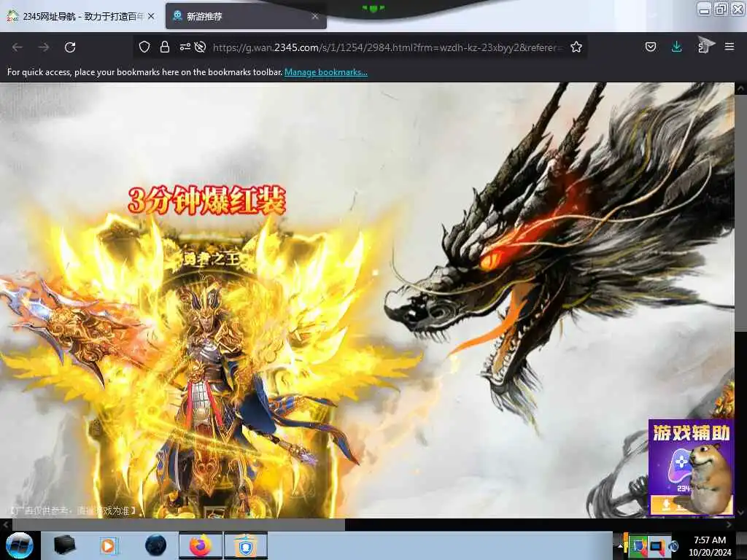This screenshot has height=560, width=747.
Task: Click the Firefox taskbar icon
Action: coord(201,545)
